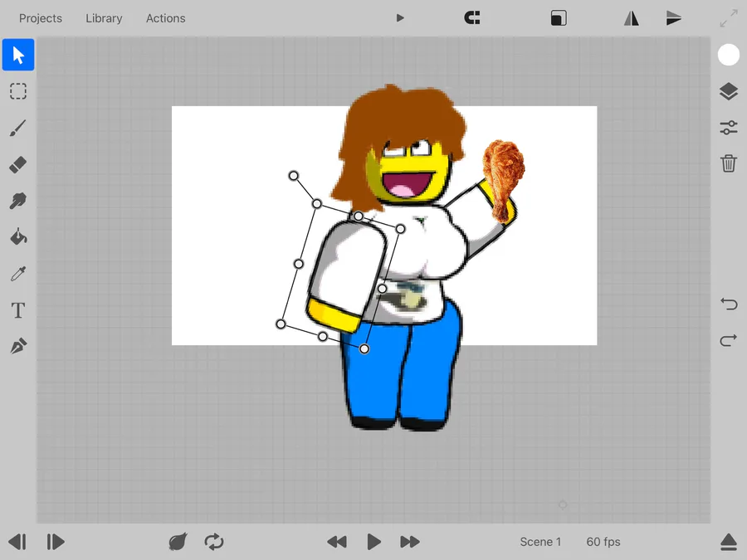Step to the previous frame

click(17, 542)
